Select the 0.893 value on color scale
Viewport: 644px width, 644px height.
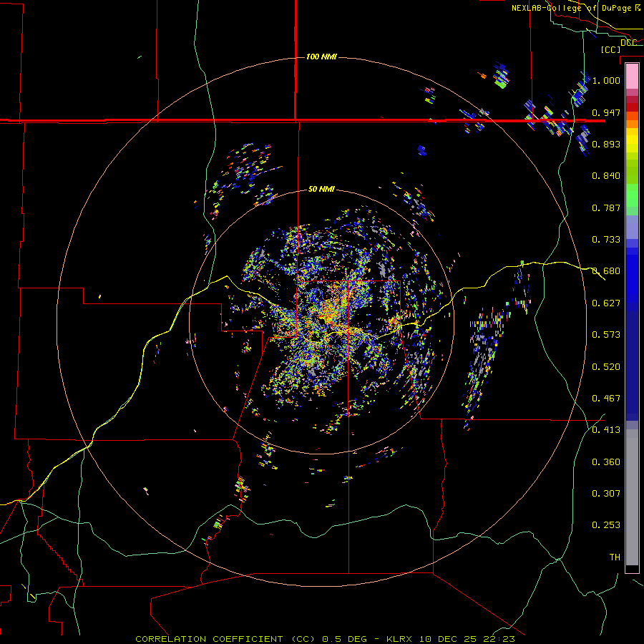coord(606,144)
